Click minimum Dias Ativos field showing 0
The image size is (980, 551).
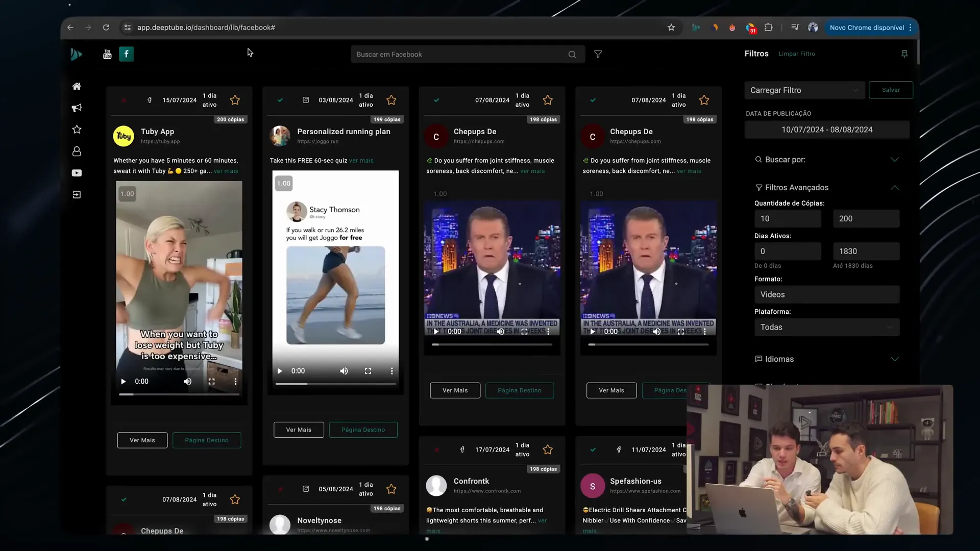pos(788,251)
